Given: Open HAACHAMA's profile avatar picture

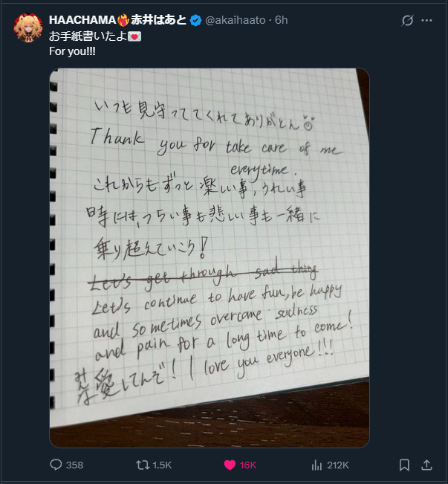Looking at the screenshot, I should pos(28,28).
